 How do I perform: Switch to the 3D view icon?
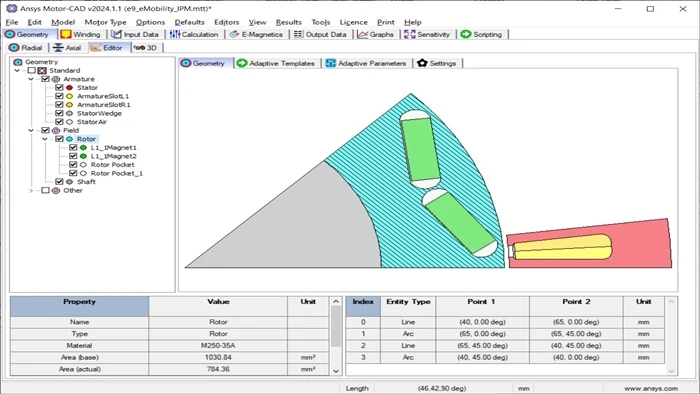(139, 48)
